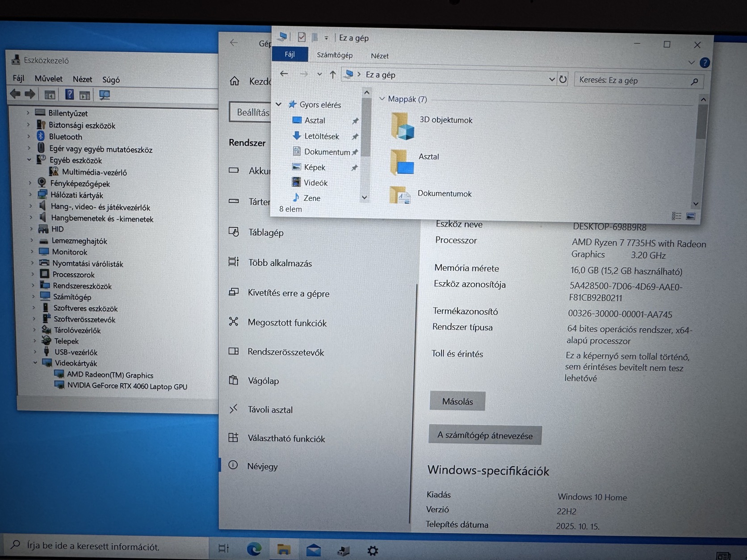
Task: Click the magnifier icon in Explorer search box
Action: coord(694,81)
